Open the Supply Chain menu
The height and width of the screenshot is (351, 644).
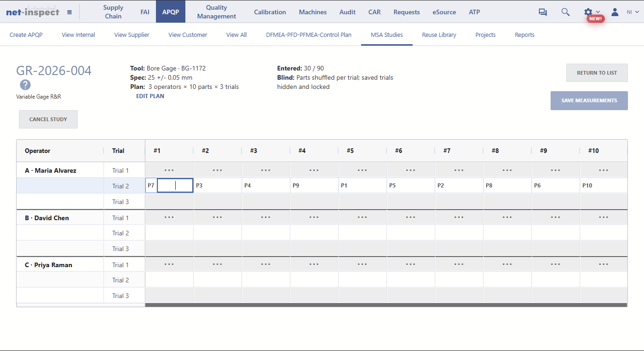(113, 12)
